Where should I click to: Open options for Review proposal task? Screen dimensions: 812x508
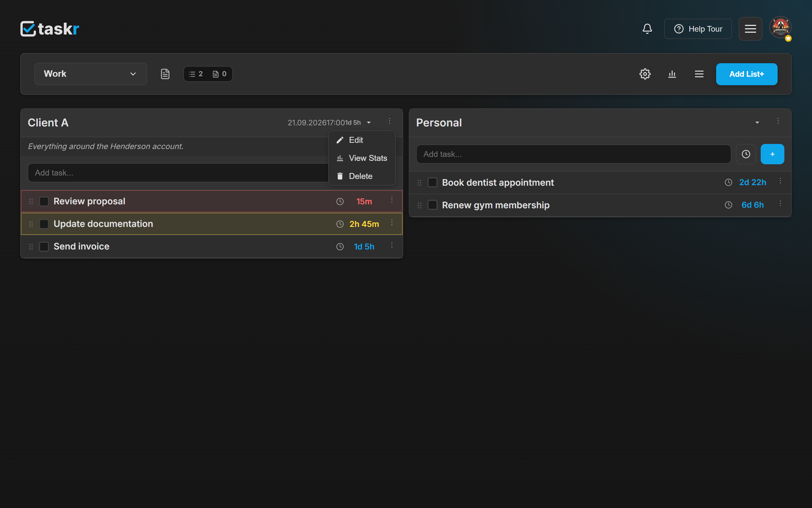tap(392, 200)
